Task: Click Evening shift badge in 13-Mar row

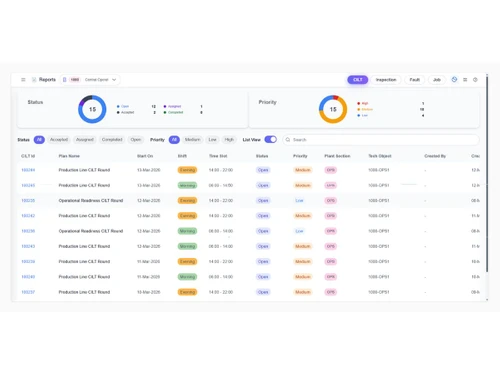Action: point(187,170)
